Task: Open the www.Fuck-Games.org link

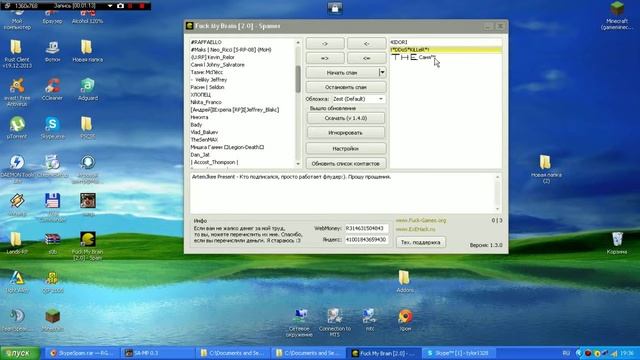Action: click(x=421, y=220)
